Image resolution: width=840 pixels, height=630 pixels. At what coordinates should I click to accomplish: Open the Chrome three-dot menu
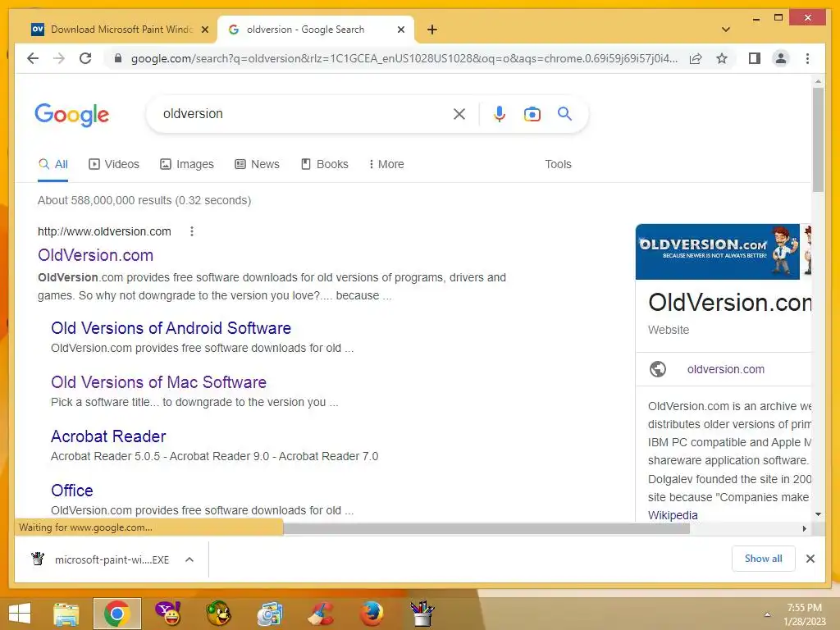pyautogui.click(x=807, y=58)
